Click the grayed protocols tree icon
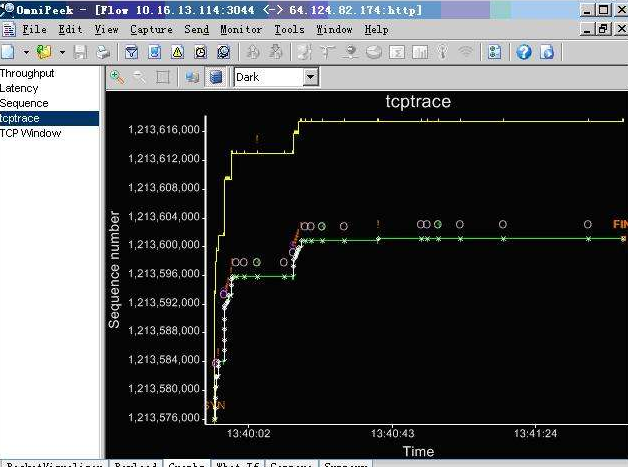This screenshot has width=628, height=467. pos(328,52)
